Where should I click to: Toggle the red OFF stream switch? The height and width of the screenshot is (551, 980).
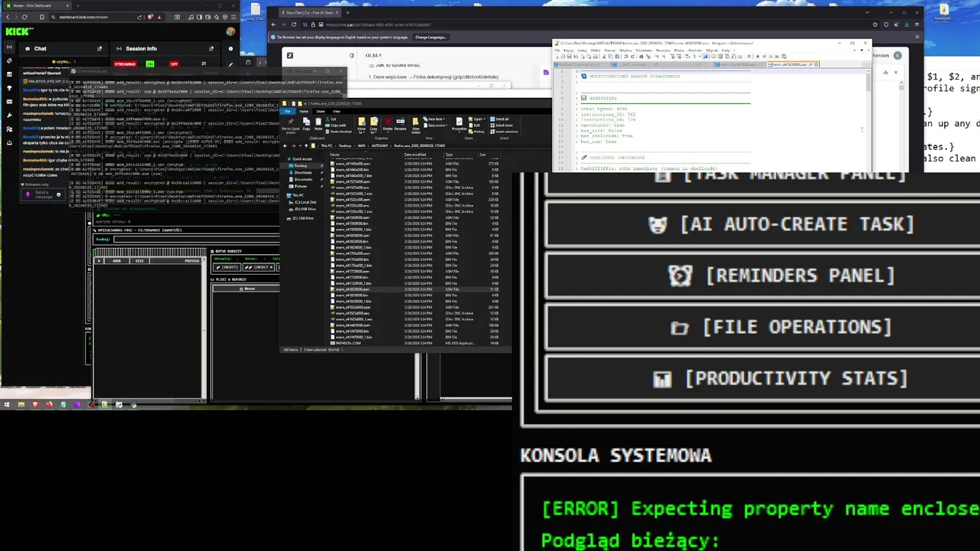pos(174,64)
